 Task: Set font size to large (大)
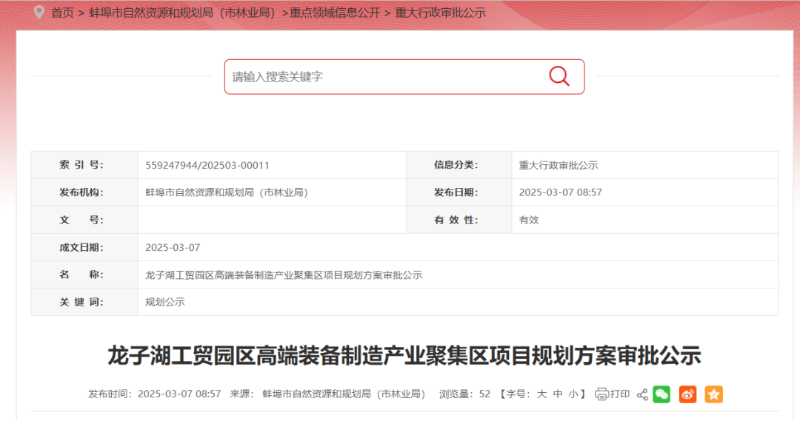click(541, 394)
